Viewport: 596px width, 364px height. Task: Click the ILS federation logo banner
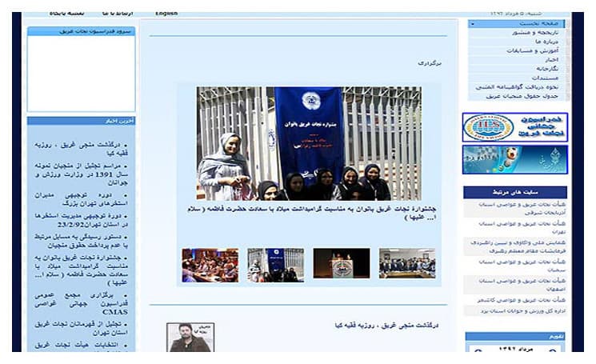514,128
